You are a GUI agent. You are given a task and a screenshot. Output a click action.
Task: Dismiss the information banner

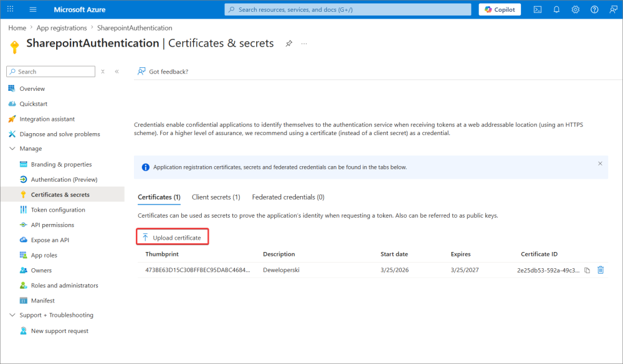coord(600,164)
